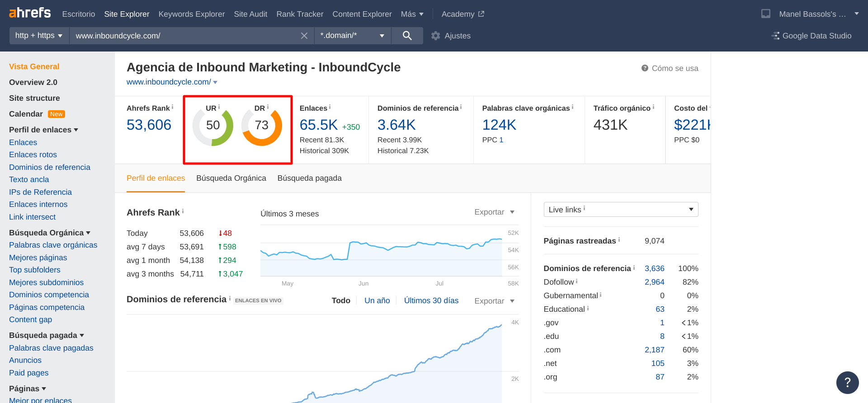The height and width of the screenshot is (403, 868).
Task: Show Dofollow info icon
Action: click(576, 281)
